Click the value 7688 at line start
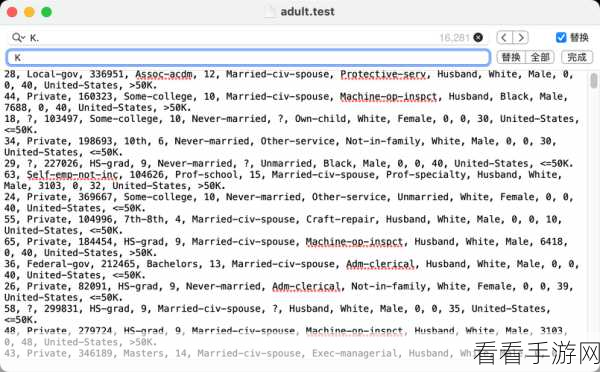Image resolution: width=600 pixels, height=372 pixels. [16, 108]
